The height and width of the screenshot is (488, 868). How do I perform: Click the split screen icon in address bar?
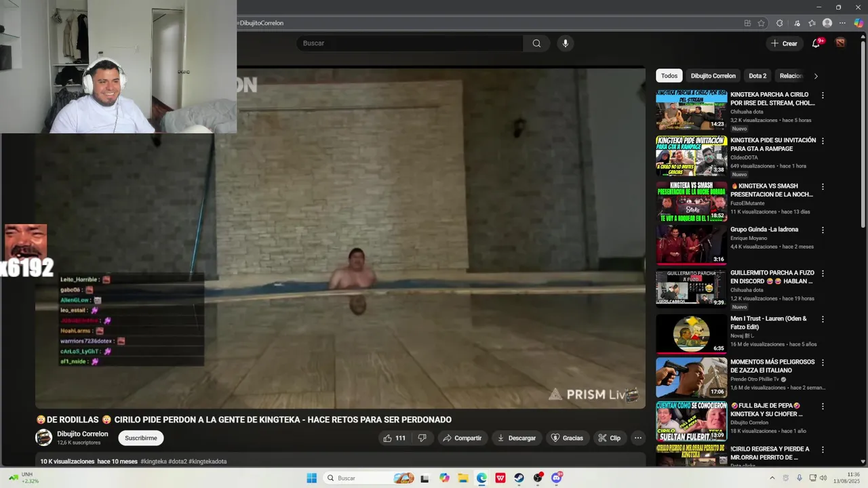coord(747,23)
